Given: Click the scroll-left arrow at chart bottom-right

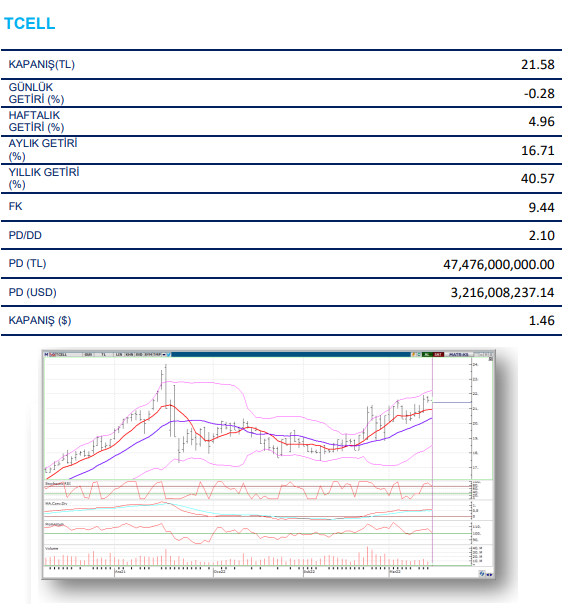Looking at the screenshot, I should [x=488, y=575].
